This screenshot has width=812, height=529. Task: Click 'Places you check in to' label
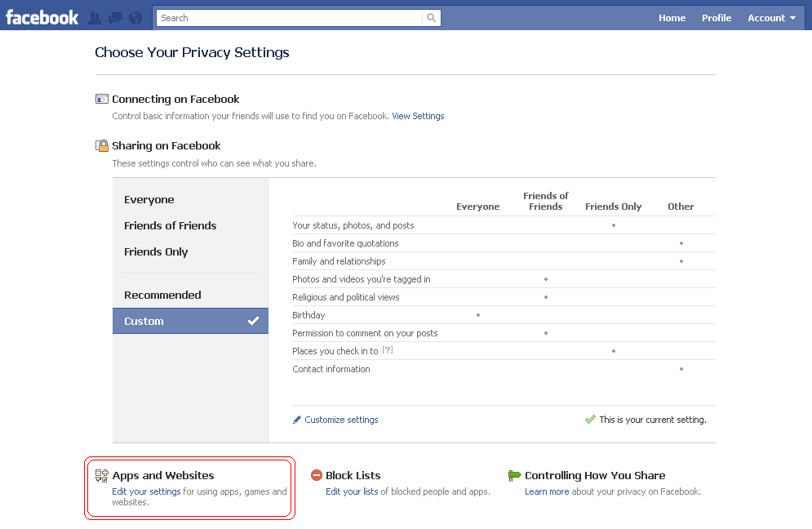pos(335,351)
